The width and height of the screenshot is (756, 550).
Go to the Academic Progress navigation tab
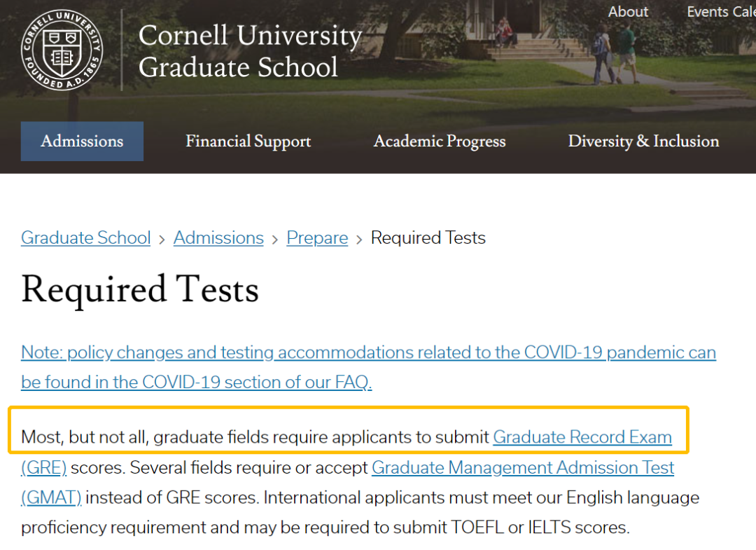439,142
